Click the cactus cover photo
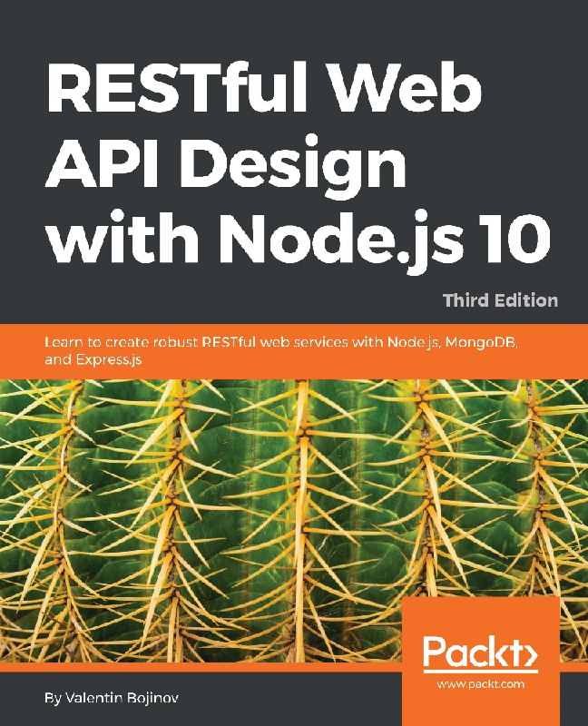Screen dimensions: 588x726 pyautogui.click(x=294, y=521)
